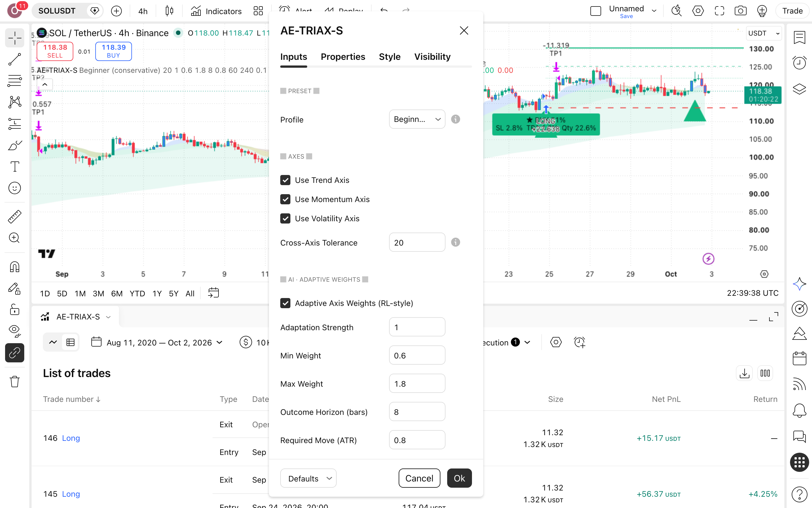Open the Profile dropdown showing Beginn...
This screenshot has width=812, height=508.
click(x=417, y=119)
